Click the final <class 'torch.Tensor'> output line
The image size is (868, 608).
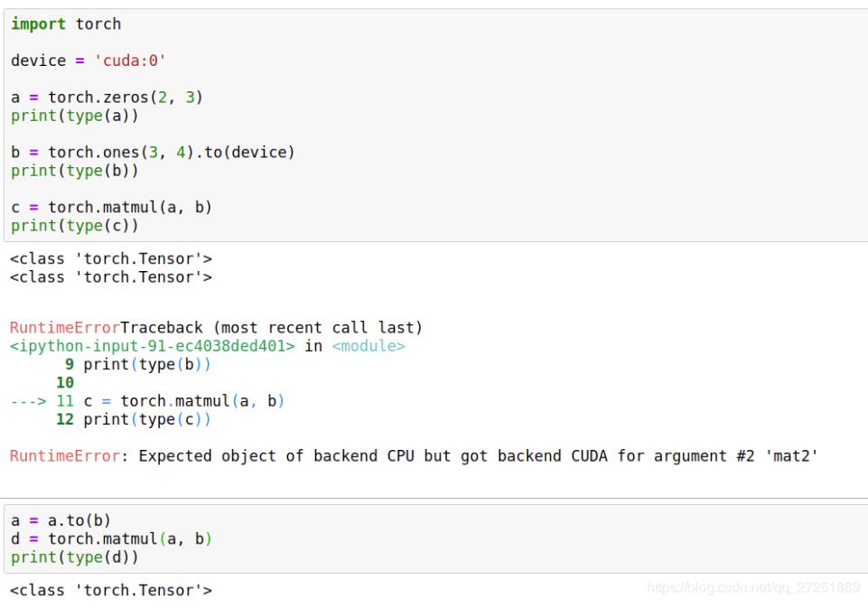111,590
